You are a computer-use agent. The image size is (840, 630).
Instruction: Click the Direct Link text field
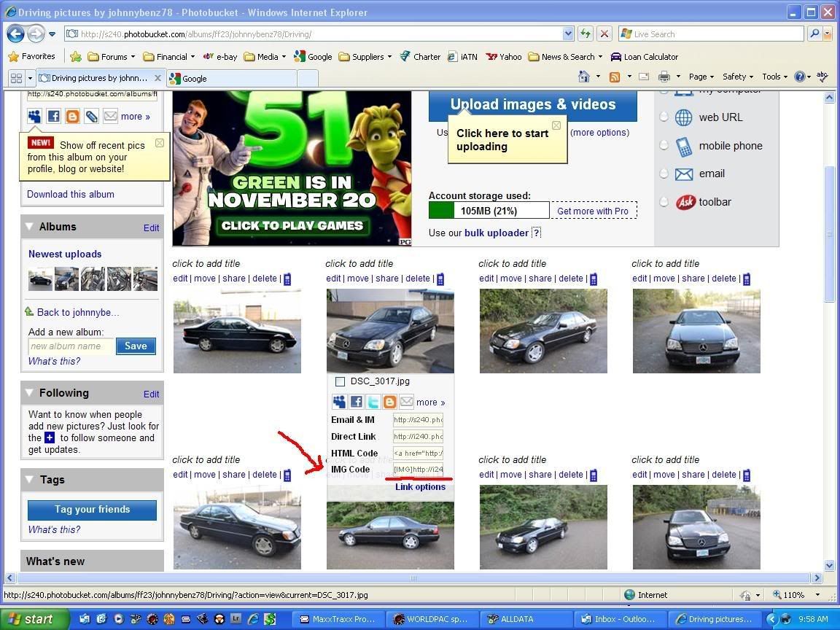coord(418,437)
